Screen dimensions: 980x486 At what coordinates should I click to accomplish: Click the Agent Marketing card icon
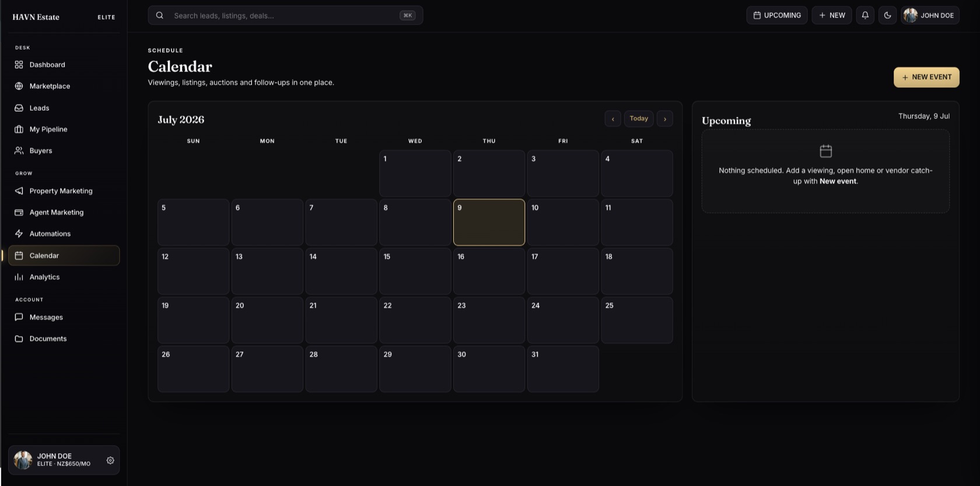19,213
